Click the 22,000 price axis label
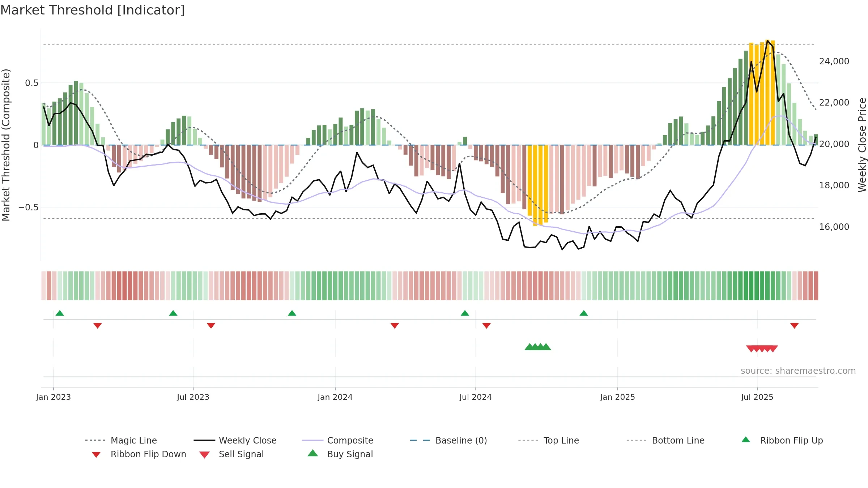This screenshot has width=868, height=488. coord(834,102)
